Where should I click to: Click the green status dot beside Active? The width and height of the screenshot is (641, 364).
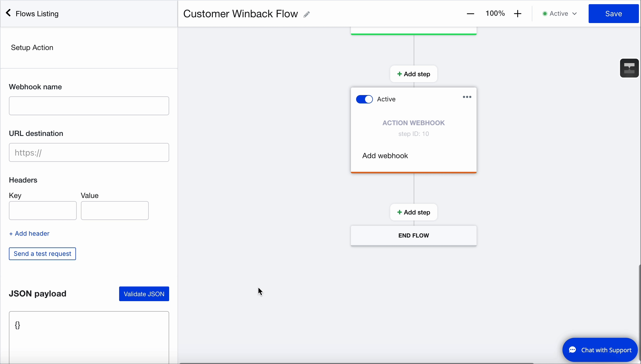click(x=545, y=14)
